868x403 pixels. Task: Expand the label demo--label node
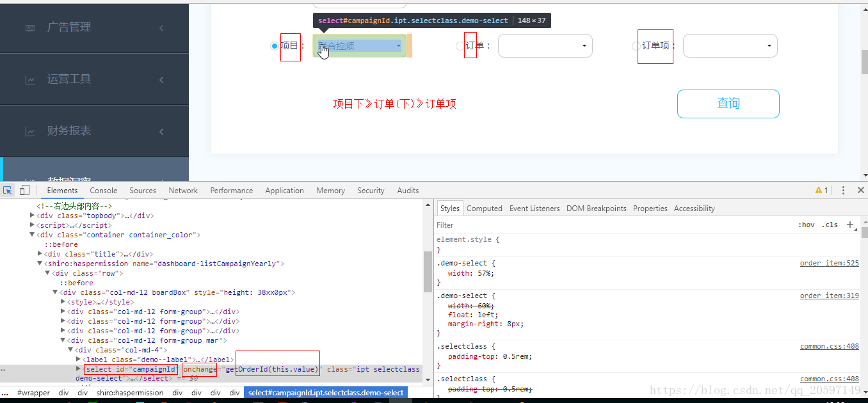point(78,360)
